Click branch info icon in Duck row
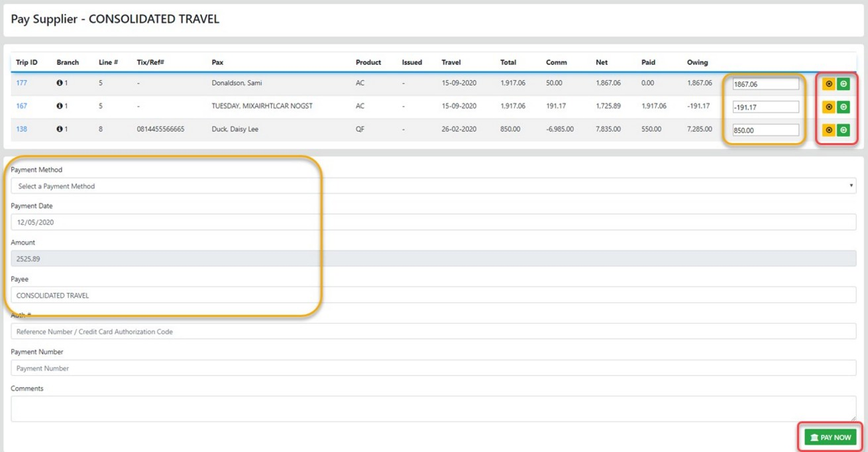 click(x=60, y=129)
